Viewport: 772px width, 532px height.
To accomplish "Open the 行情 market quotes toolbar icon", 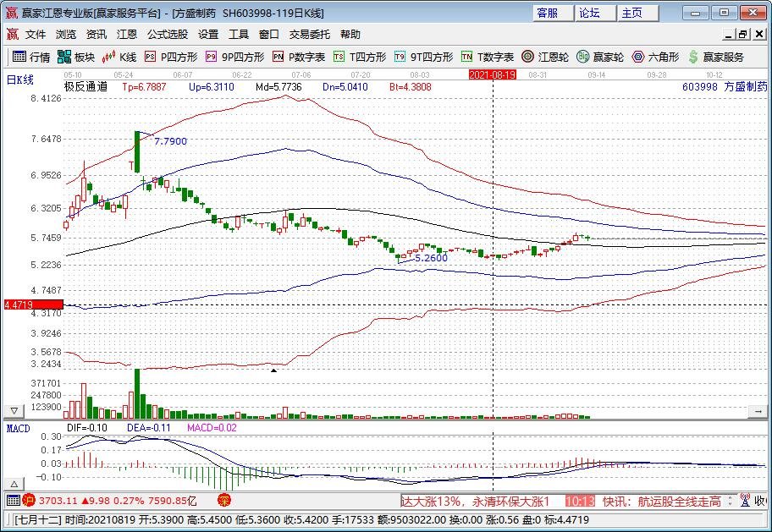I will coord(30,57).
